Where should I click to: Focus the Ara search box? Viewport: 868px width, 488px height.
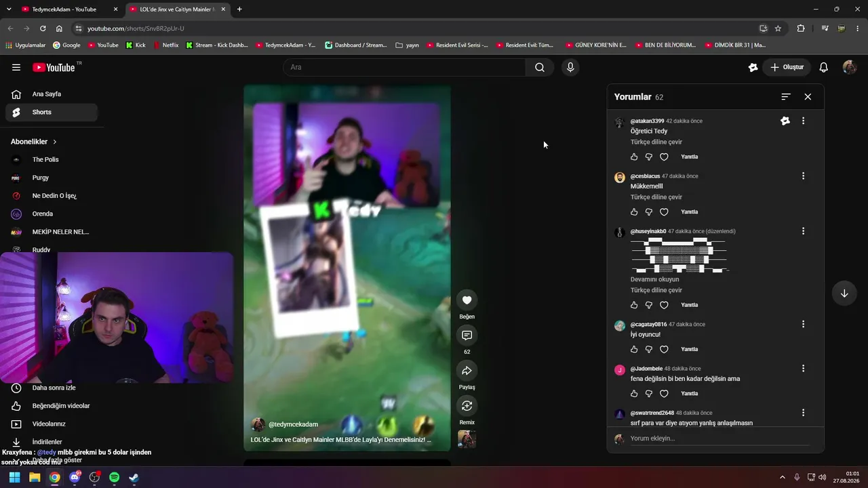pos(404,67)
